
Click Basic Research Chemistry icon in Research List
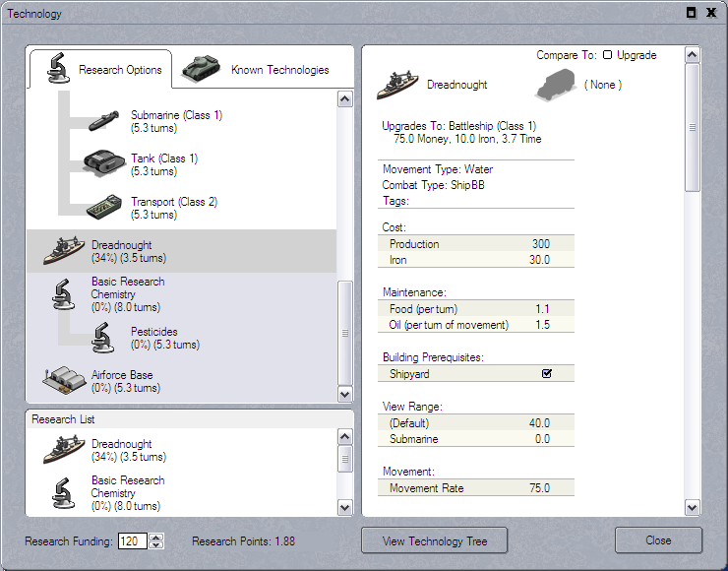pyautogui.click(x=63, y=492)
